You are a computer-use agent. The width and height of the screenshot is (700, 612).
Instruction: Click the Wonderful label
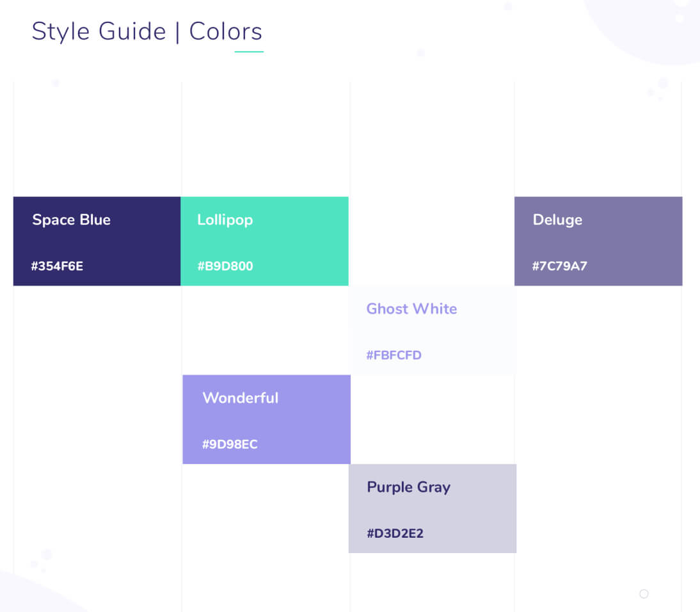pos(240,398)
